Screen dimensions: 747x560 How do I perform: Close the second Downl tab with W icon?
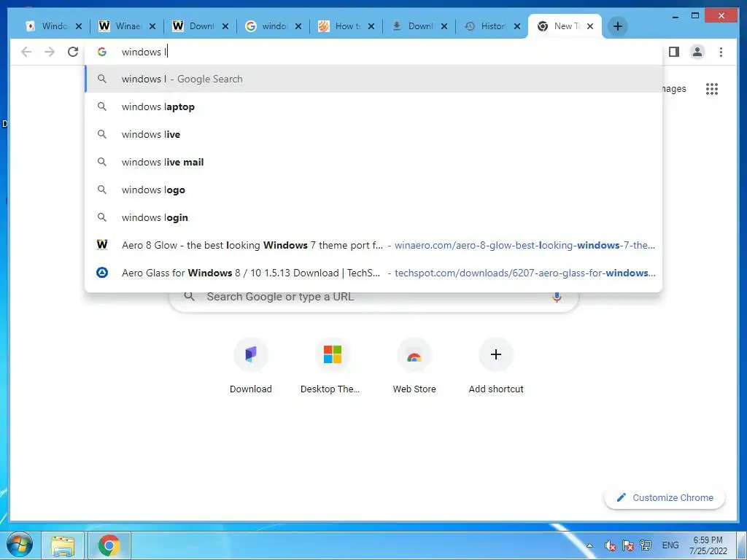pyautogui.click(x=225, y=26)
